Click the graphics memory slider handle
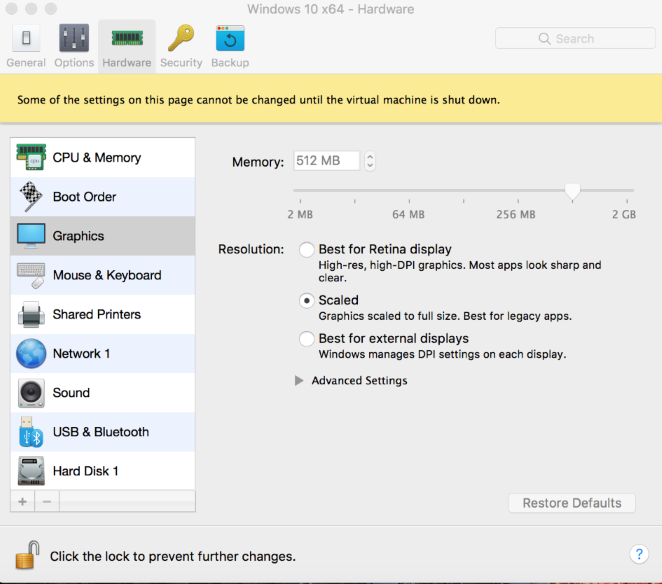Viewport: 662px width, 584px height. tap(572, 190)
